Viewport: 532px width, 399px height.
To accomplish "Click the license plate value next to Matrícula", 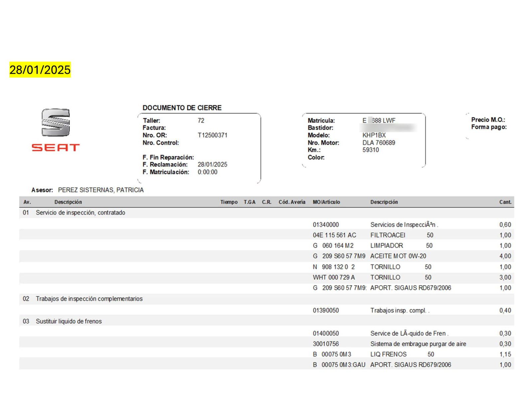I will tap(379, 121).
